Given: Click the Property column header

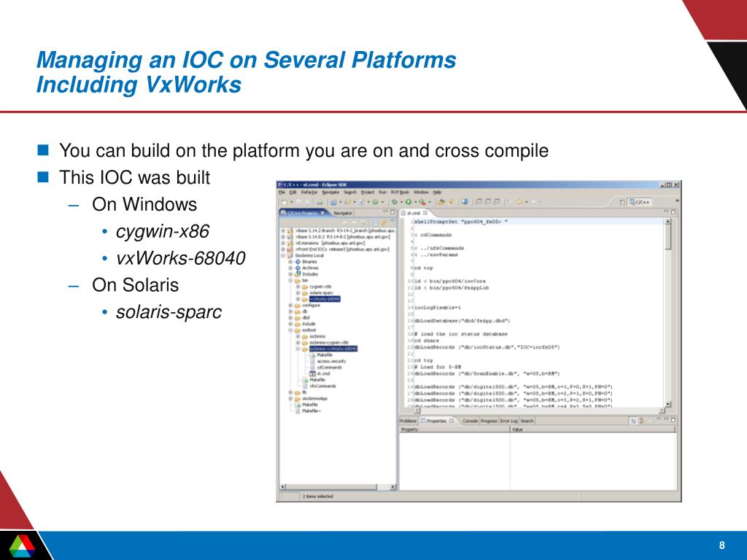Looking at the screenshot, I should [x=454, y=429].
